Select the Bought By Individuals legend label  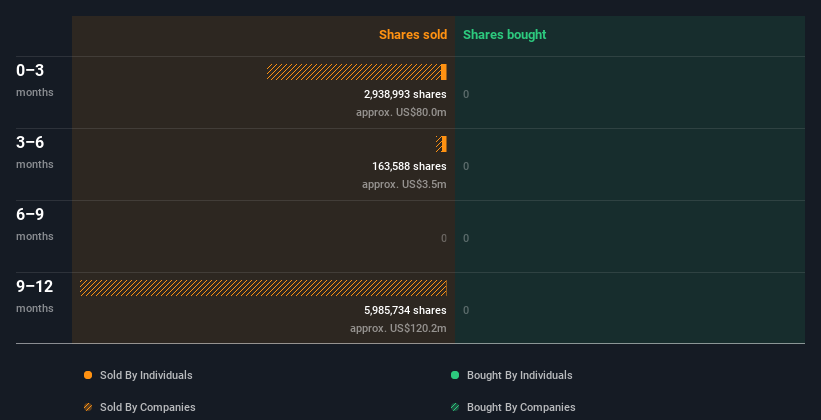[519, 375]
